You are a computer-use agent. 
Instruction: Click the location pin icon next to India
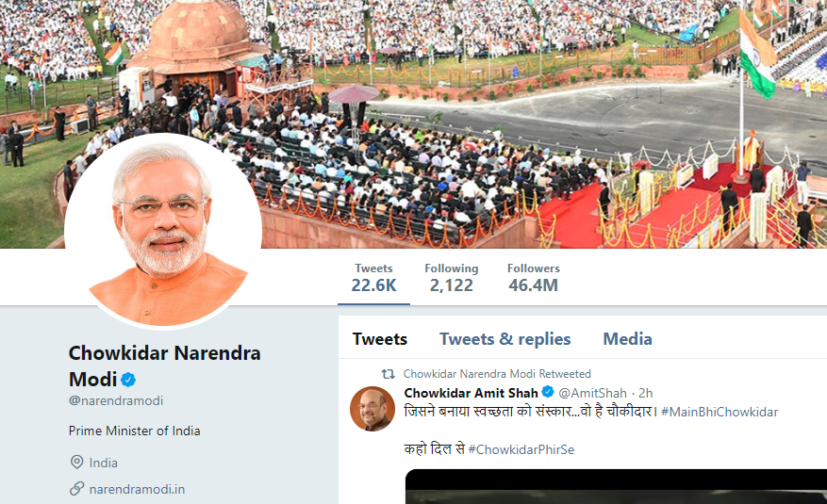[77, 463]
